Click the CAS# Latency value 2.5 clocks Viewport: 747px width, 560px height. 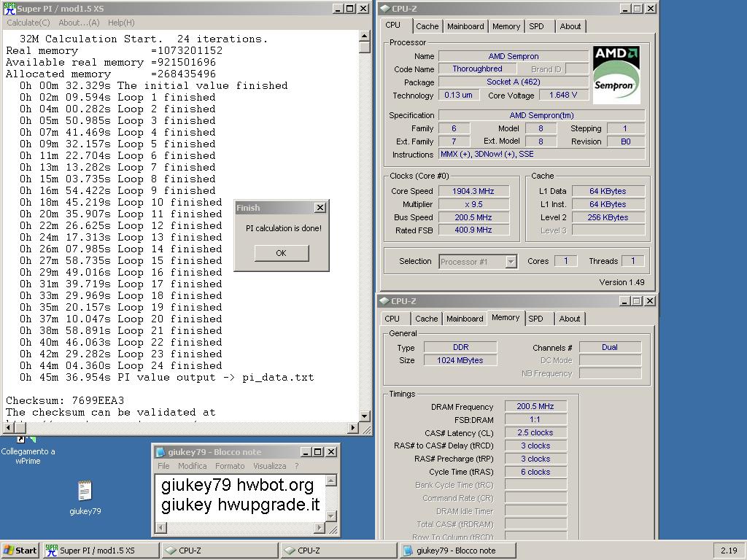535,432
